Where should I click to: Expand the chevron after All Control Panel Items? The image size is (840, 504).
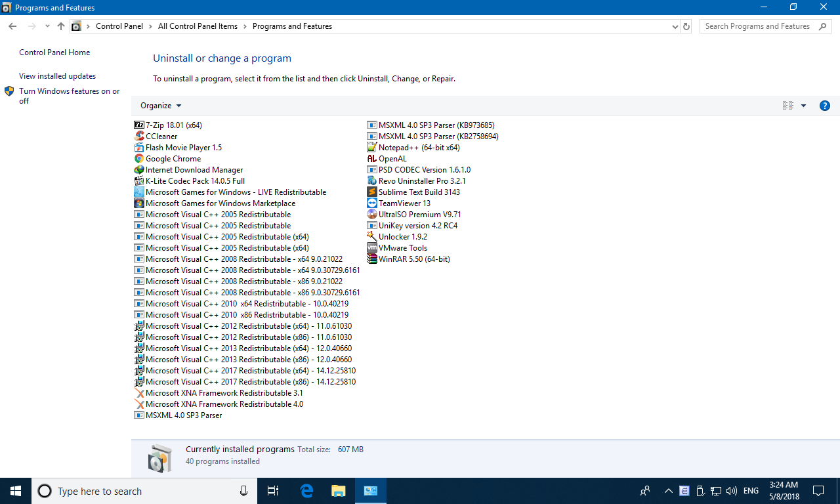(245, 26)
